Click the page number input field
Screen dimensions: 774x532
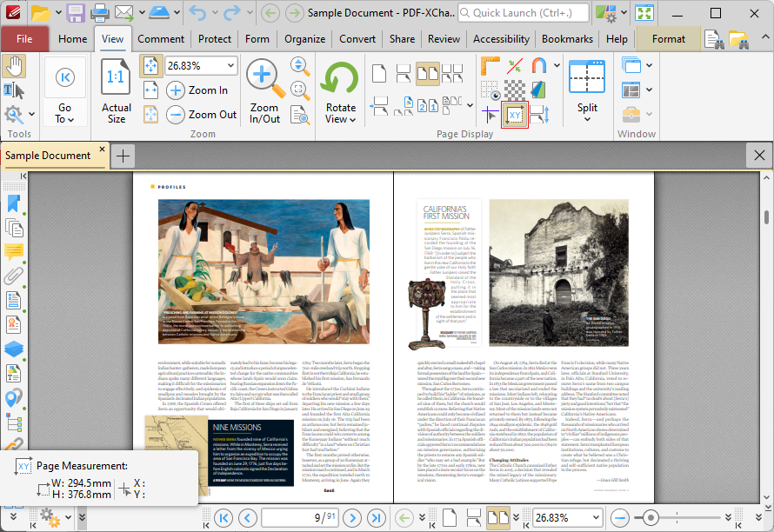pos(300,518)
